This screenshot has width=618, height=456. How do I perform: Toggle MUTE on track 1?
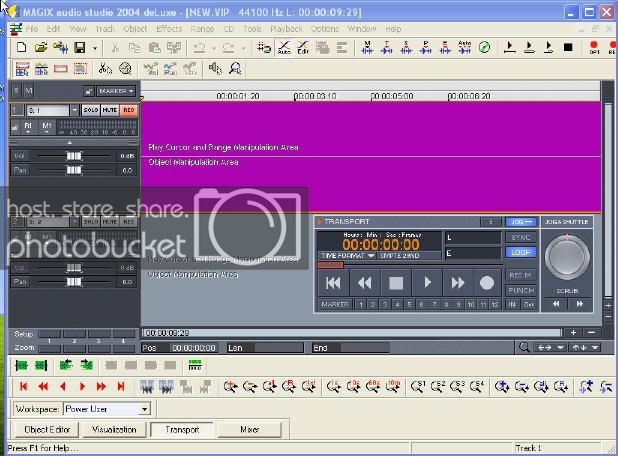pyautogui.click(x=110, y=110)
